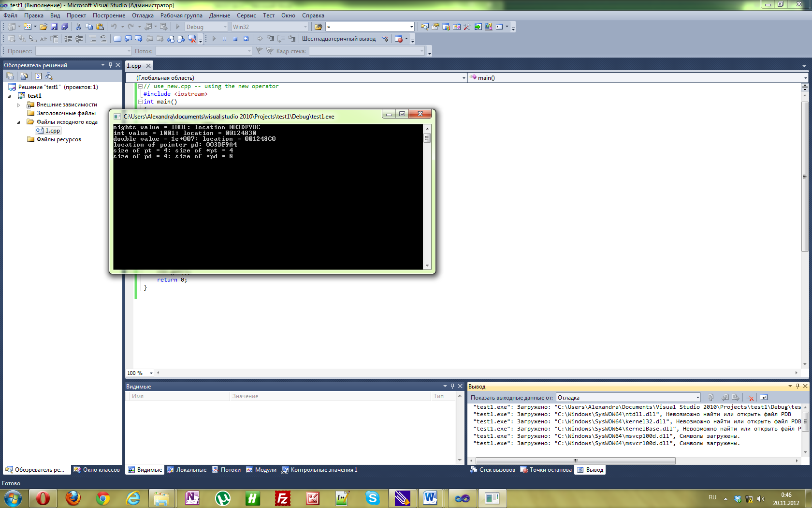
Task: Pin the Solution Explorer panel
Action: click(110, 65)
